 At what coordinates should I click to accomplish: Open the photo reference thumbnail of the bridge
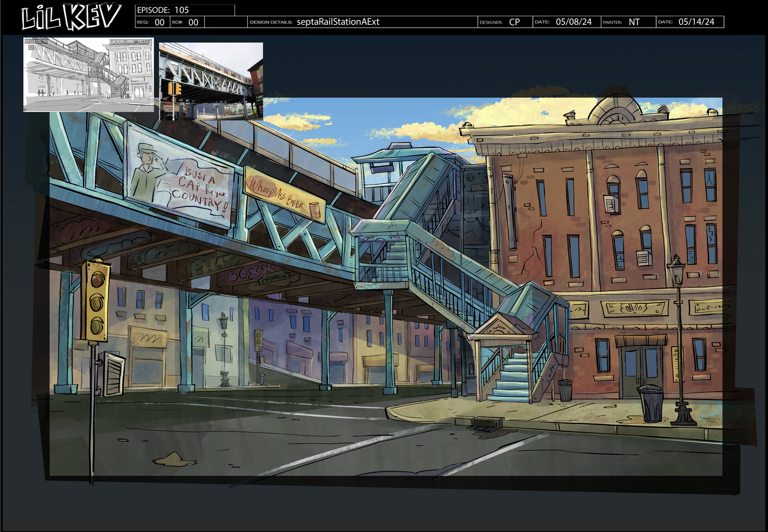tap(211, 81)
